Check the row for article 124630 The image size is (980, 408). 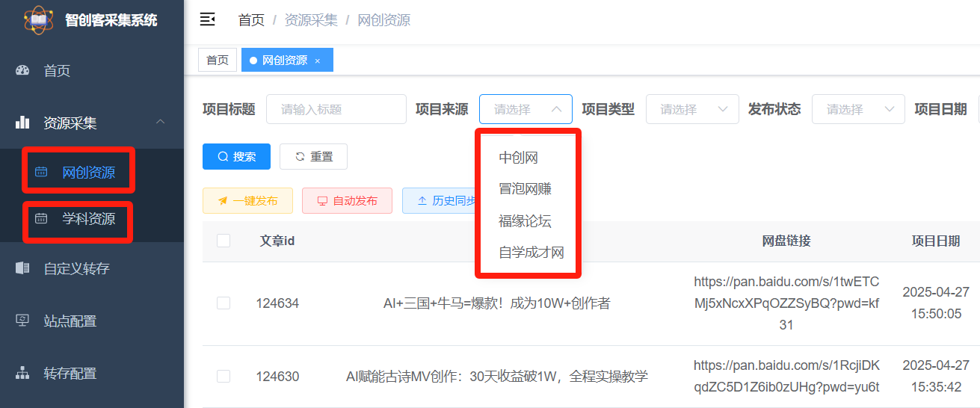pyautogui.click(x=224, y=376)
